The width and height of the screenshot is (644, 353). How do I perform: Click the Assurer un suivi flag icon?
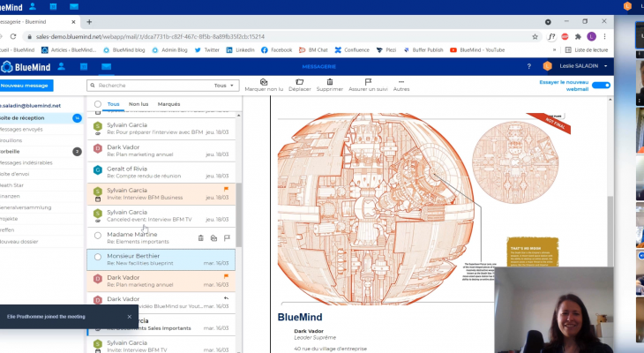pos(368,82)
